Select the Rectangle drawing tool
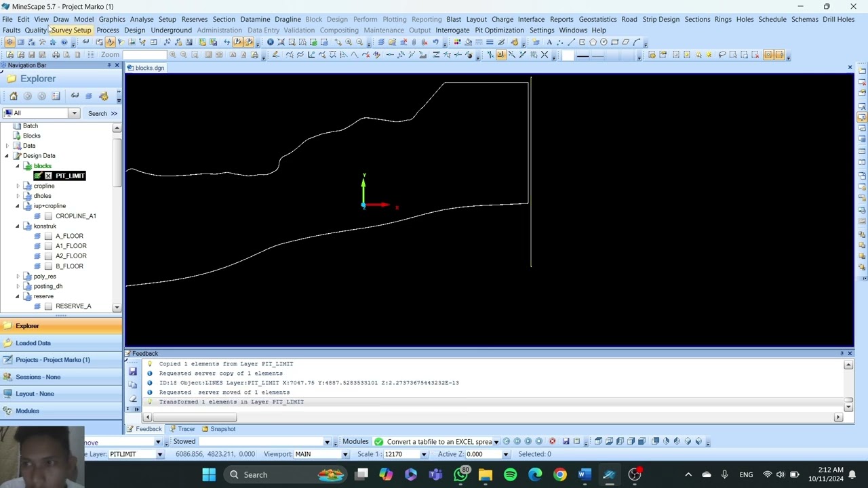 pyautogui.click(x=614, y=42)
